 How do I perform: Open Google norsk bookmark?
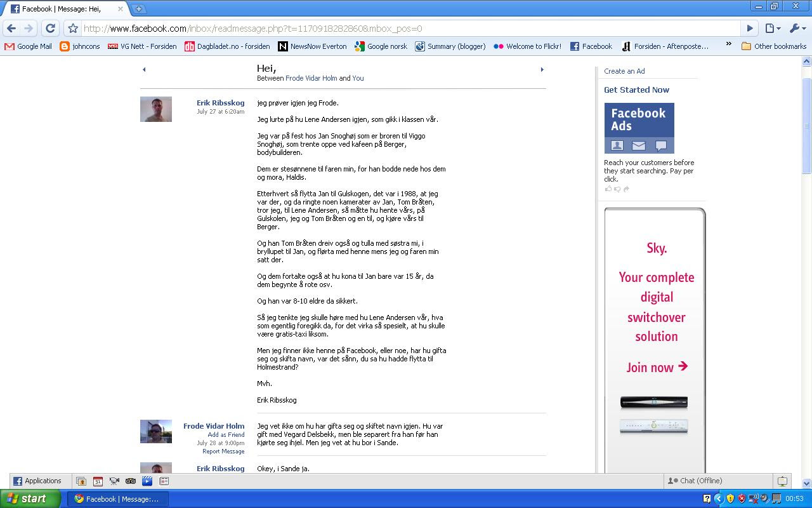381,46
